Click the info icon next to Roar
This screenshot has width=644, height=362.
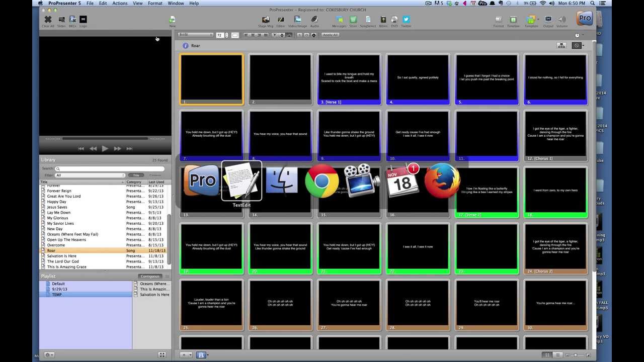click(x=185, y=46)
